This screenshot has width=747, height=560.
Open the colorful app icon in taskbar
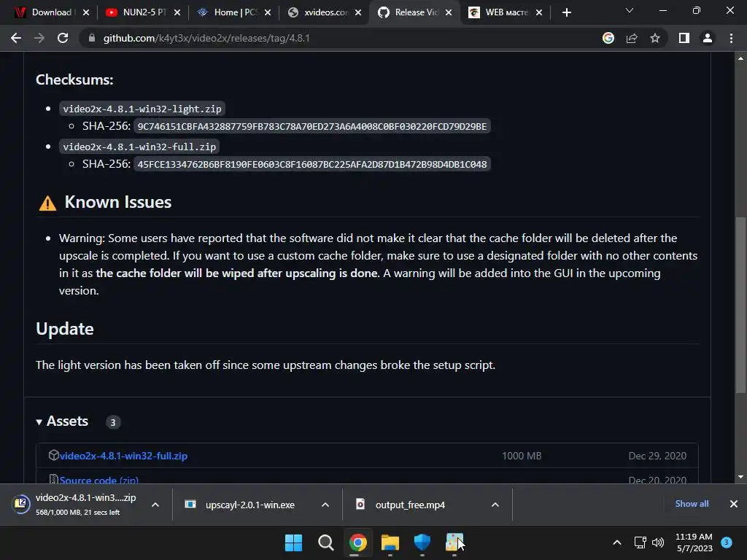(x=454, y=542)
